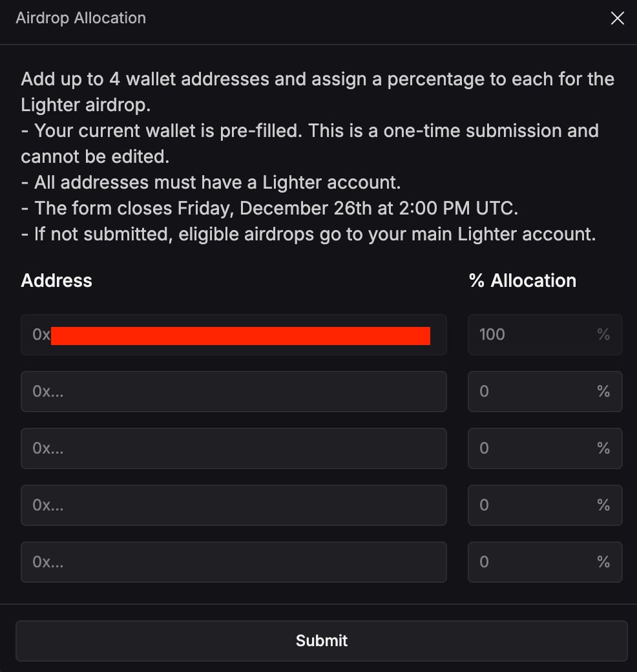Select the third wallet address input
The image size is (637, 672).
[233, 448]
